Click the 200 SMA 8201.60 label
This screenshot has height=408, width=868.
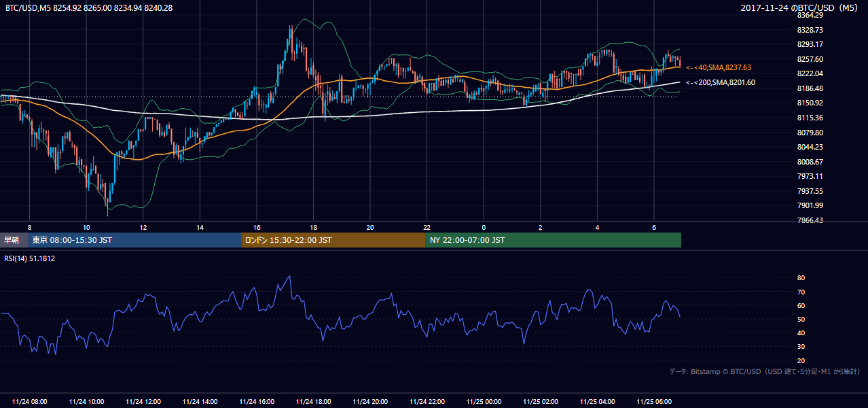pos(721,82)
